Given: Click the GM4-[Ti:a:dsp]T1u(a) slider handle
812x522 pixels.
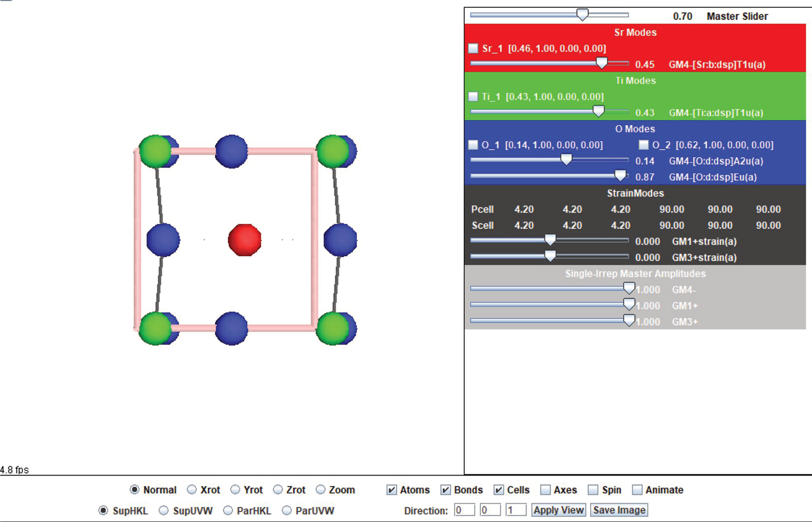Looking at the screenshot, I should pyautogui.click(x=599, y=111).
